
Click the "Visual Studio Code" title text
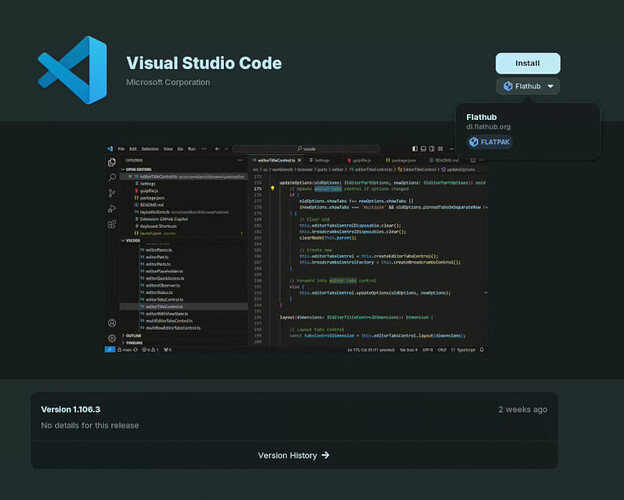coord(204,63)
